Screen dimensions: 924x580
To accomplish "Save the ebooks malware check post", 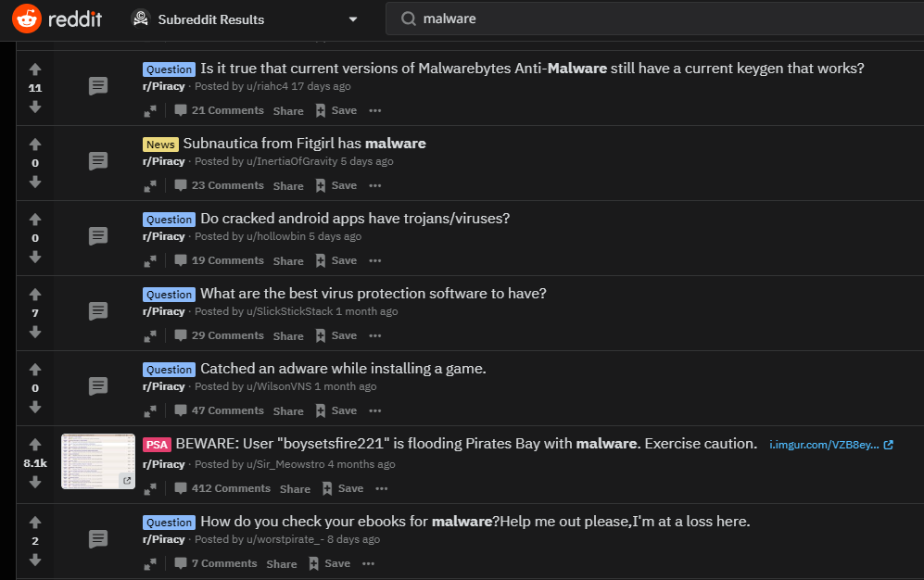I will pyautogui.click(x=330, y=563).
